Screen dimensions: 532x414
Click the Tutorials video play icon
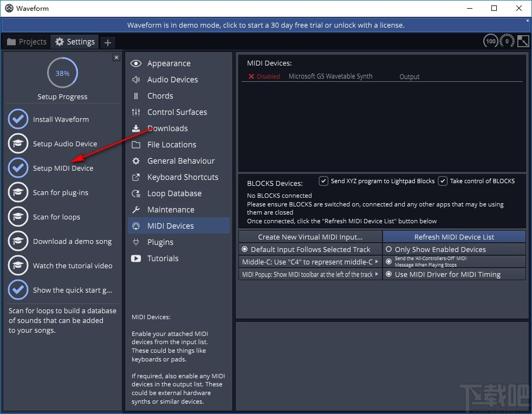point(136,258)
